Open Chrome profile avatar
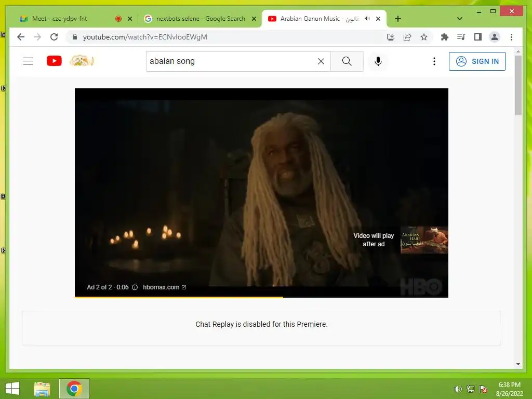 [x=495, y=37]
